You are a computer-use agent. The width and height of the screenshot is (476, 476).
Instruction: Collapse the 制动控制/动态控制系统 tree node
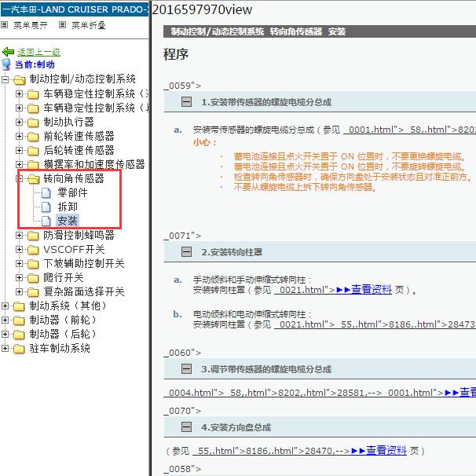click(5, 79)
